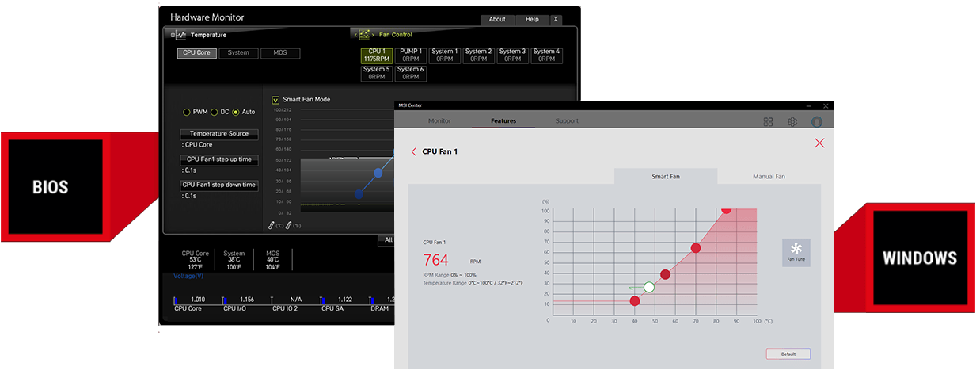Select the DC radio button
This screenshot has height=386, width=980.
(214, 112)
